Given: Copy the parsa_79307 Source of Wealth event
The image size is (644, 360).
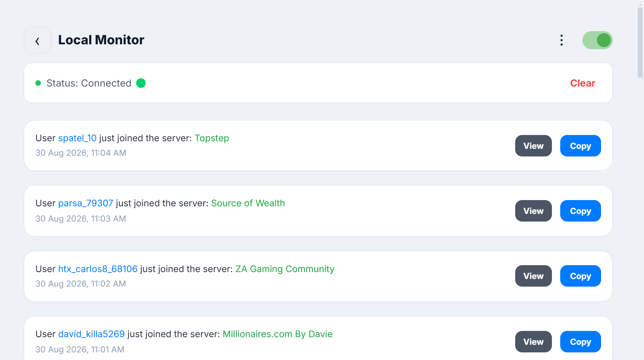Looking at the screenshot, I should (581, 211).
